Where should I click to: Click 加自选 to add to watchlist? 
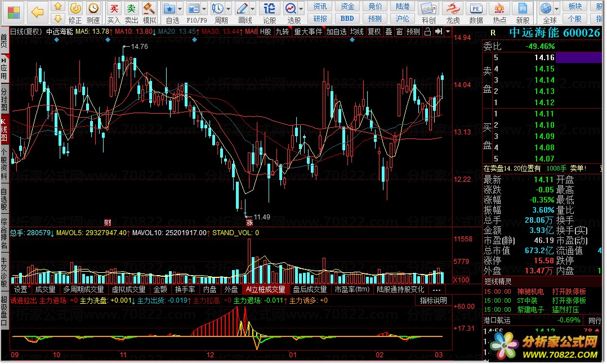click(336, 32)
